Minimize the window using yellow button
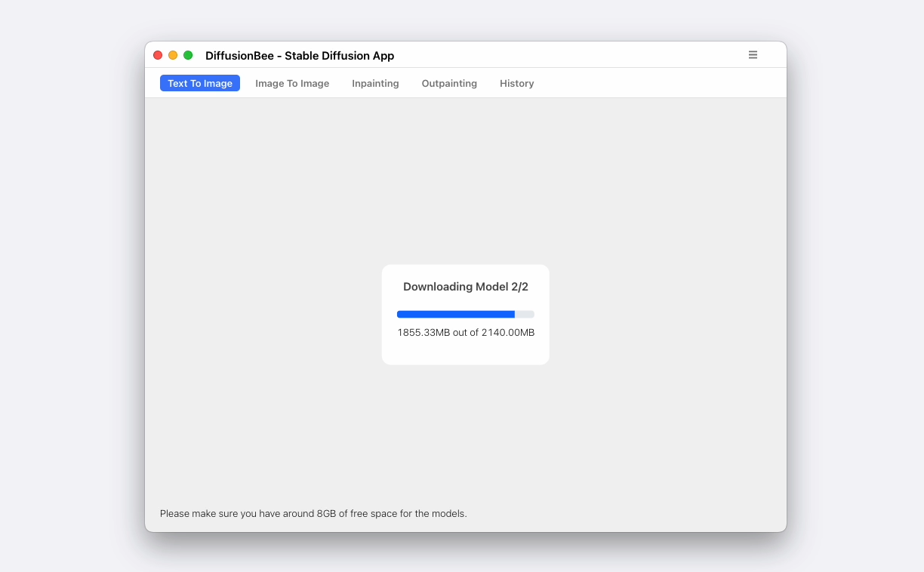This screenshot has height=572, width=924. tap(173, 55)
